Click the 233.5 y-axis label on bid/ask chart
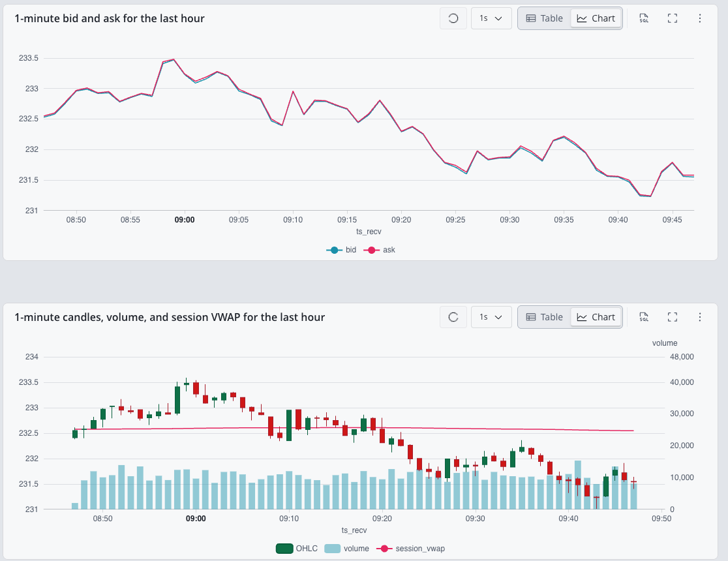728x561 pixels. pyautogui.click(x=29, y=58)
